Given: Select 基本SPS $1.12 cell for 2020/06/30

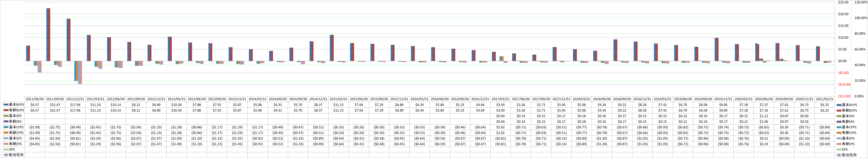Looking at the screenshot, I should 764,116.
